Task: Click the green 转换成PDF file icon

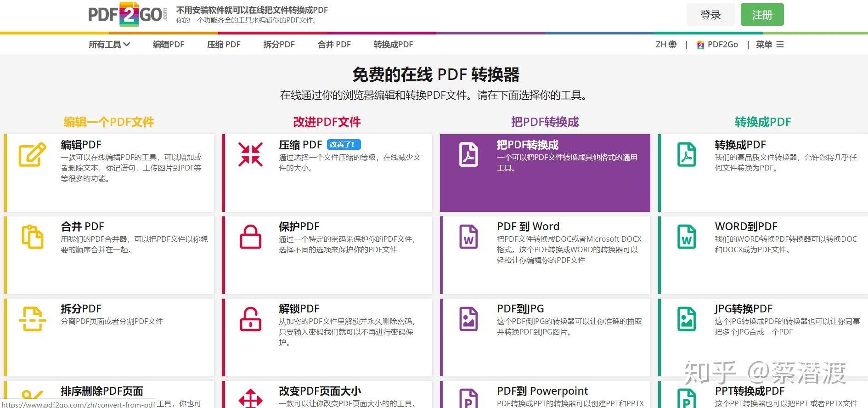Action: point(687,154)
